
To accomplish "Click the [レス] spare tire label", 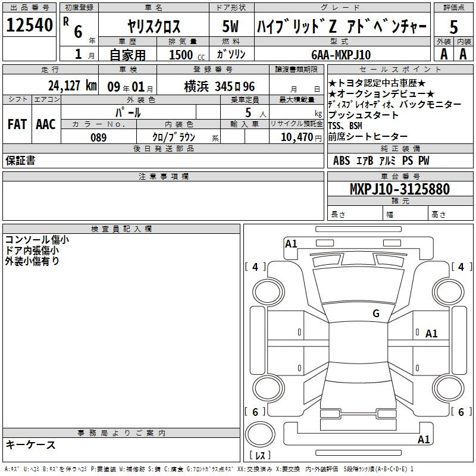I will tap(260, 455).
